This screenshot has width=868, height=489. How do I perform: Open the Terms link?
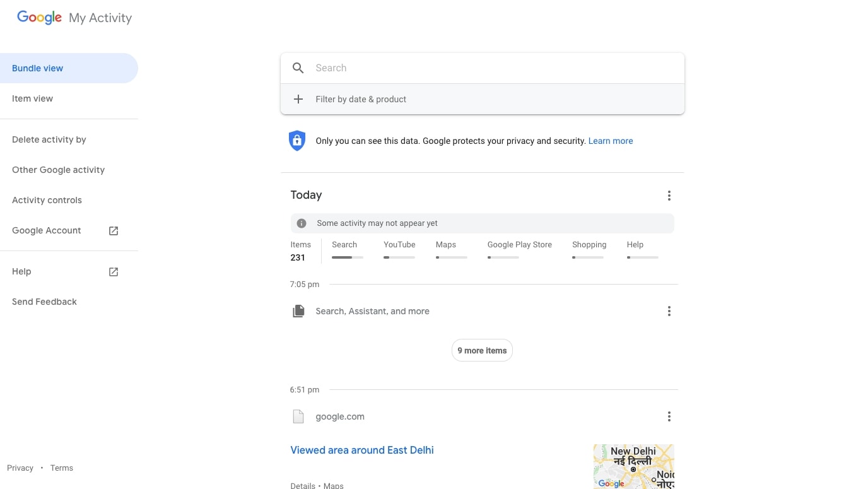click(62, 468)
